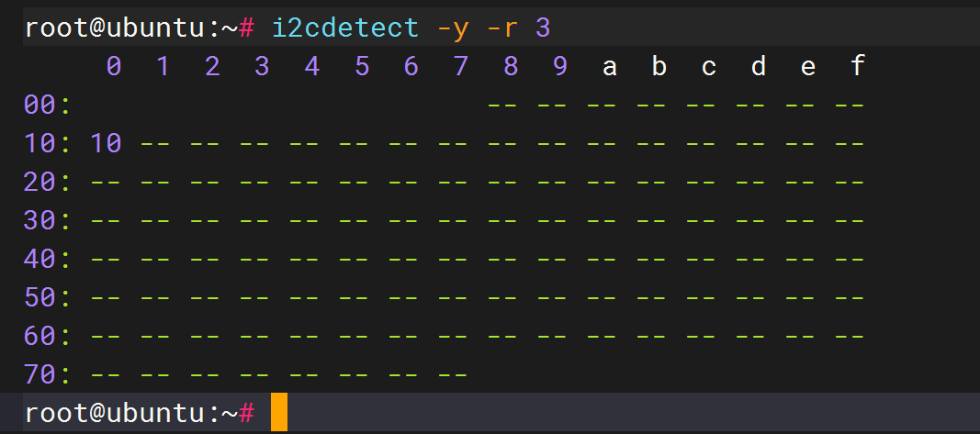Select the 70: row label
The image size is (980, 434).
click(x=47, y=374)
